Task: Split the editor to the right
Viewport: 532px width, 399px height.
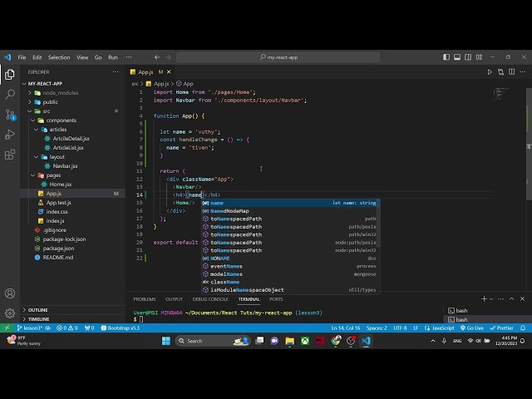Action: point(512,72)
